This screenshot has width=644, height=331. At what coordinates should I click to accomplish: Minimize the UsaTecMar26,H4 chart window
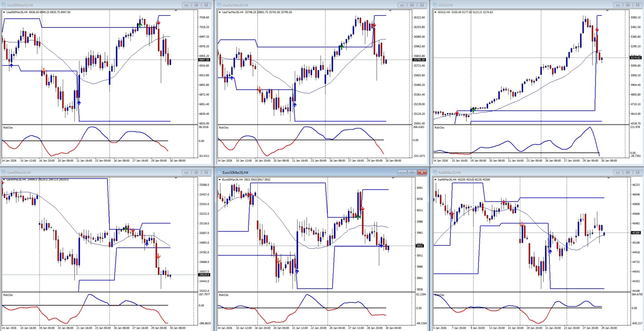(x=402, y=5)
